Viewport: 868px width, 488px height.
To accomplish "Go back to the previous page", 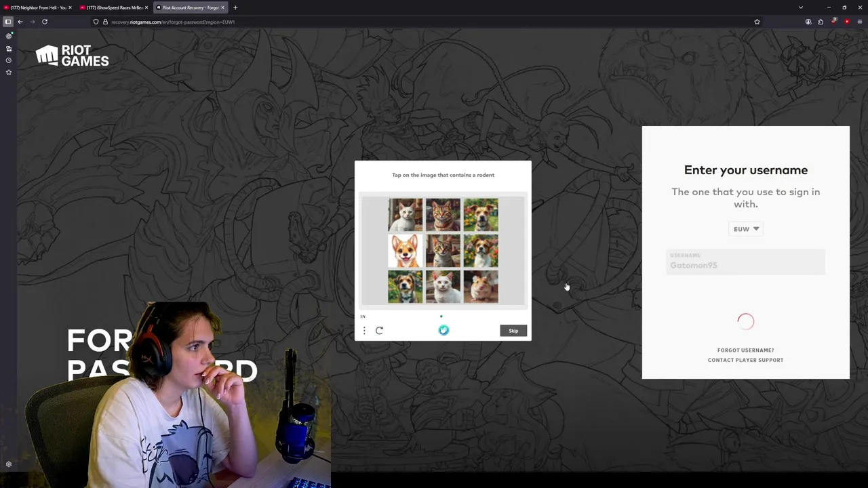I will (x=20, y=22).
